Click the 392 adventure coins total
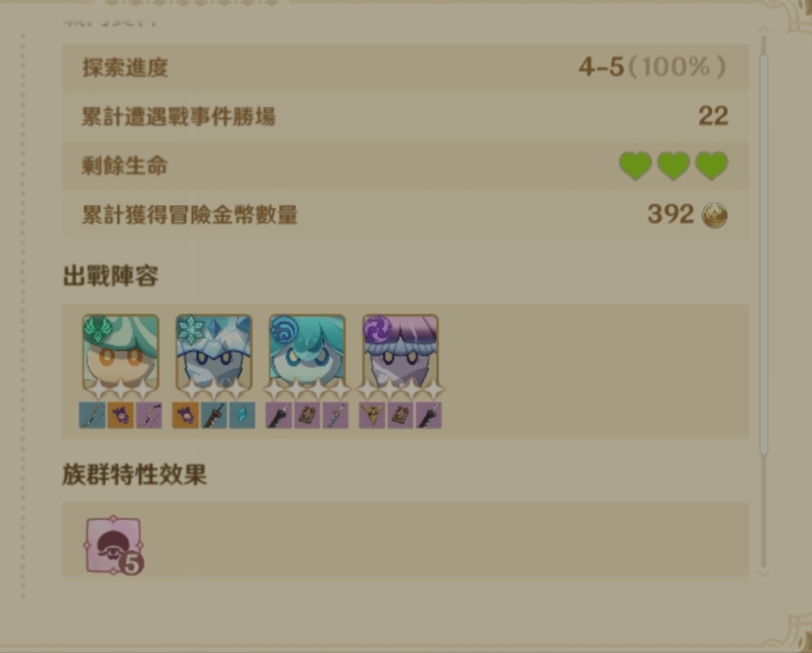The width and height of the screenshot is (812, 653). (x=671, y=214)
